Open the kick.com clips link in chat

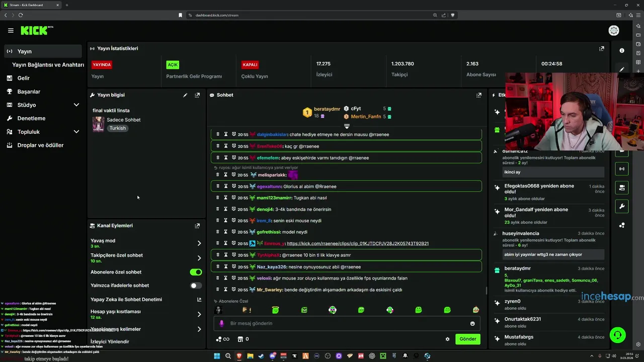click(x=358, y=243)
